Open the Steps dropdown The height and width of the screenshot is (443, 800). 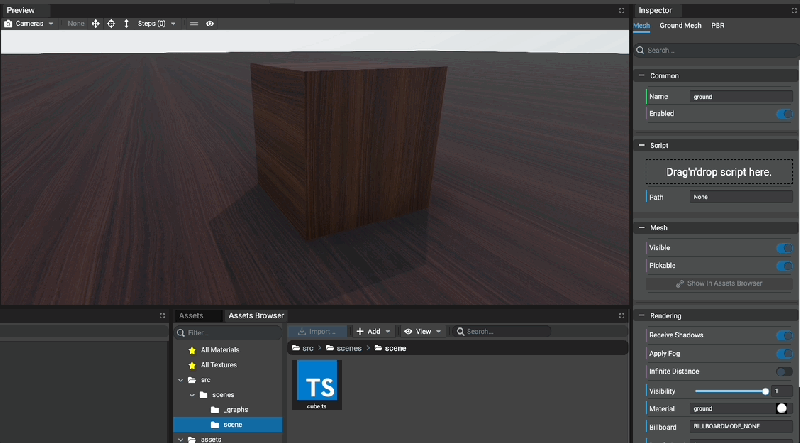156,23
